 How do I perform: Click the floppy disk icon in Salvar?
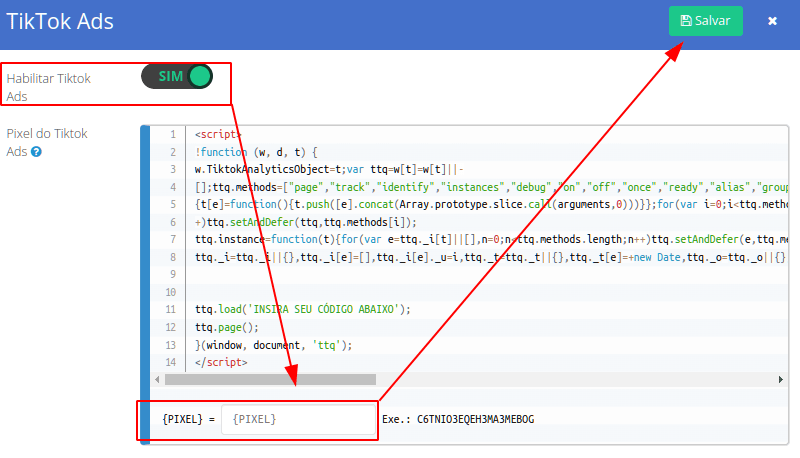click(x=686, y=21)
